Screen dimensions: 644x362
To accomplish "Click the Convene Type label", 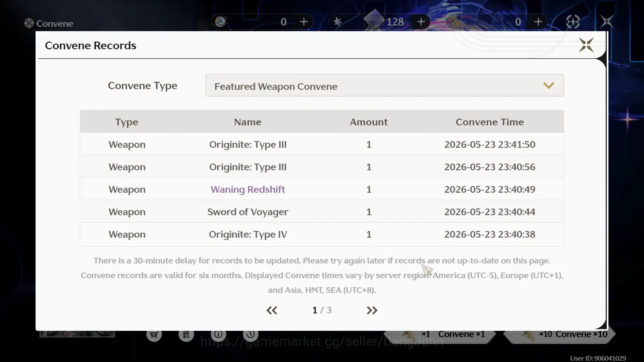I will tap(143, 86).
